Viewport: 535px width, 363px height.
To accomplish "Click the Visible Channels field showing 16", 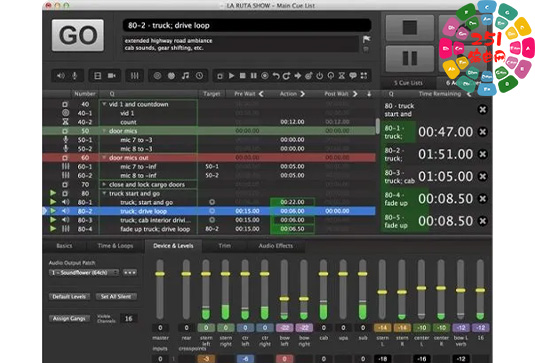I will tap(128, 319).
